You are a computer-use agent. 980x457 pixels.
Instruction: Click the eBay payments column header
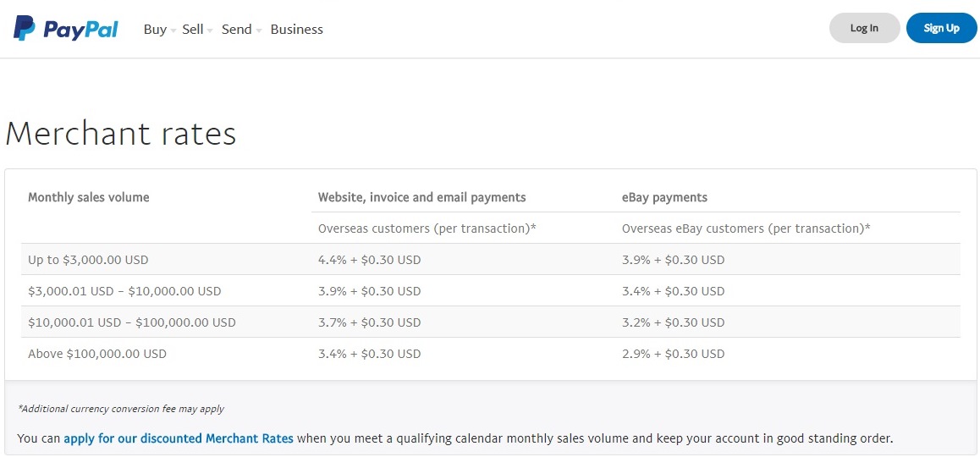pyautogui.click(x=664, y=197)
